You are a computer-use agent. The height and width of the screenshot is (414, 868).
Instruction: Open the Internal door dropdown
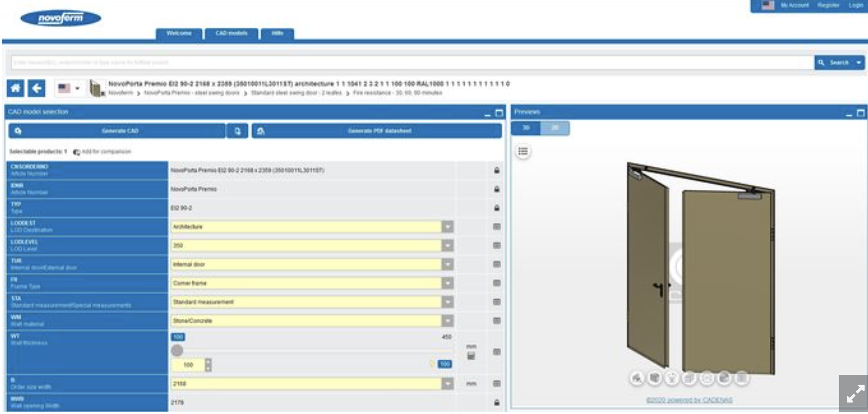tap(312, 264)
